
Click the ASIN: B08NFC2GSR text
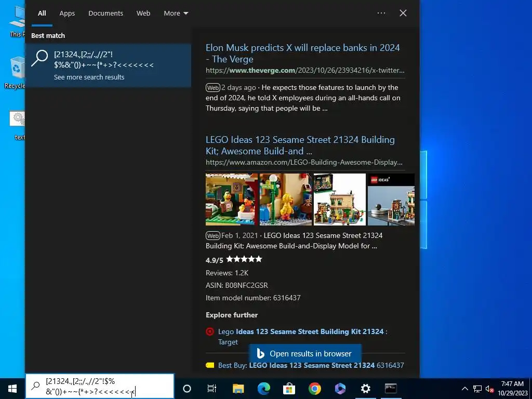(237, 285)
